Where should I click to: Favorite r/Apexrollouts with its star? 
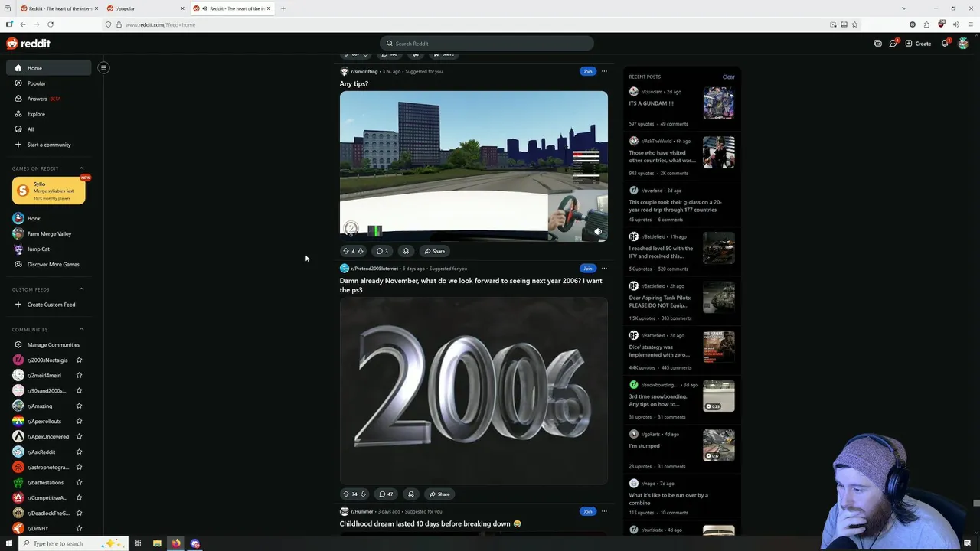79,421
